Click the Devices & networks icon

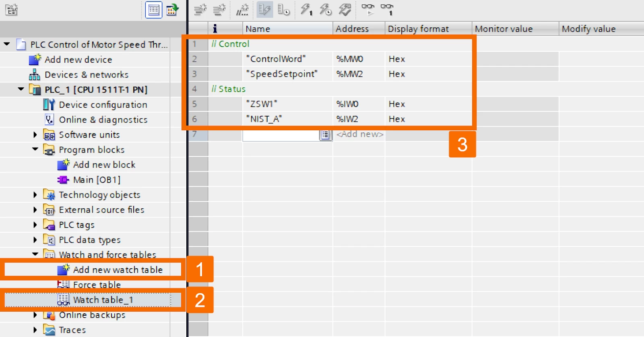click(x=35, y=74)
